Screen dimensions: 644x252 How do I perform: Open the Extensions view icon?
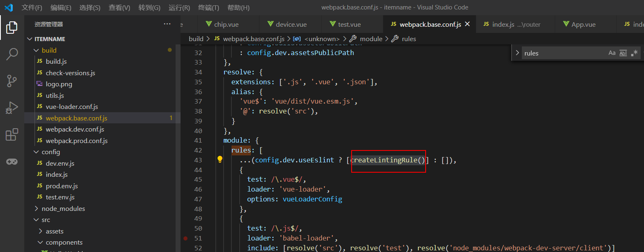(x=12, y=135)
